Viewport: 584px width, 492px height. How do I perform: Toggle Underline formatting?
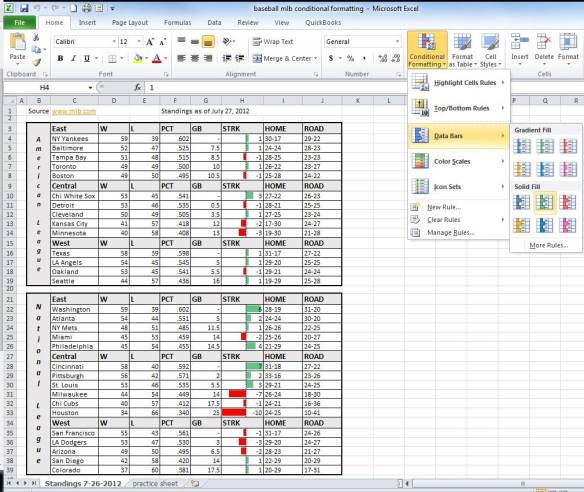coord(87,58)
